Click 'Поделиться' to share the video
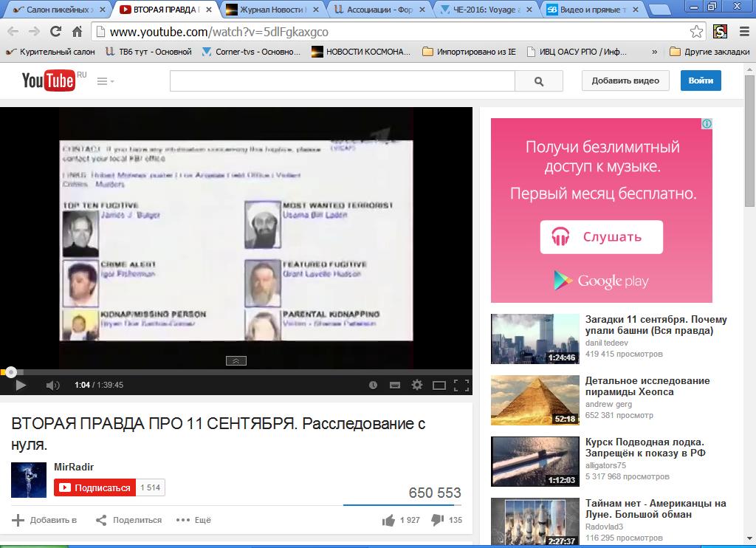 (x=128, y=520)
